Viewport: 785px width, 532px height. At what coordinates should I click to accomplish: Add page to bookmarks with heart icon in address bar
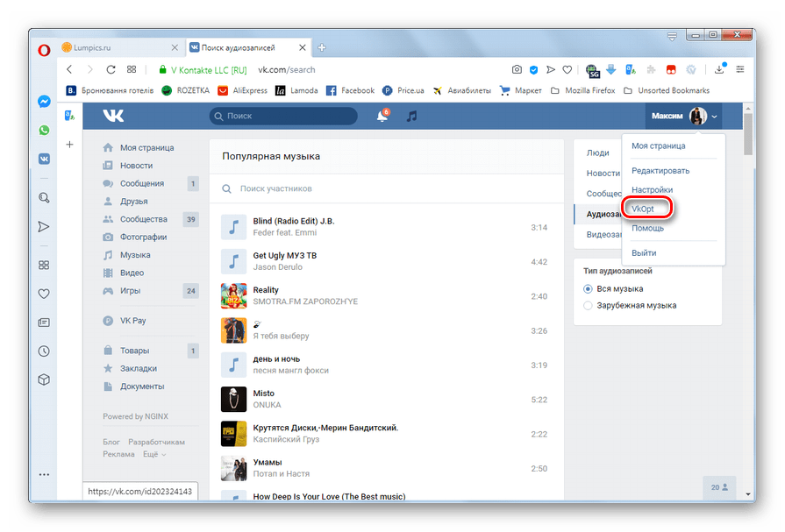click(x=567, y=69)
